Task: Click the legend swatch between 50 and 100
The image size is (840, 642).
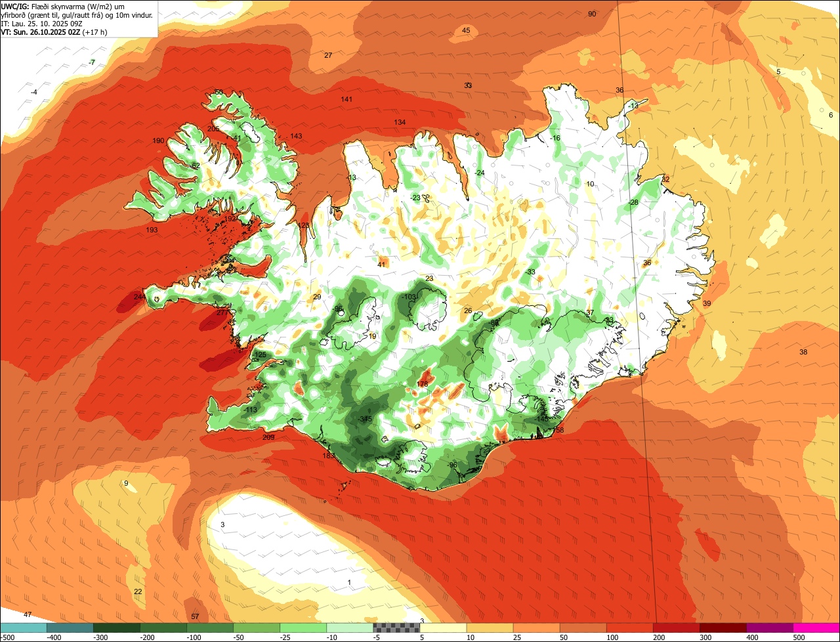Action: pos(583,628)
